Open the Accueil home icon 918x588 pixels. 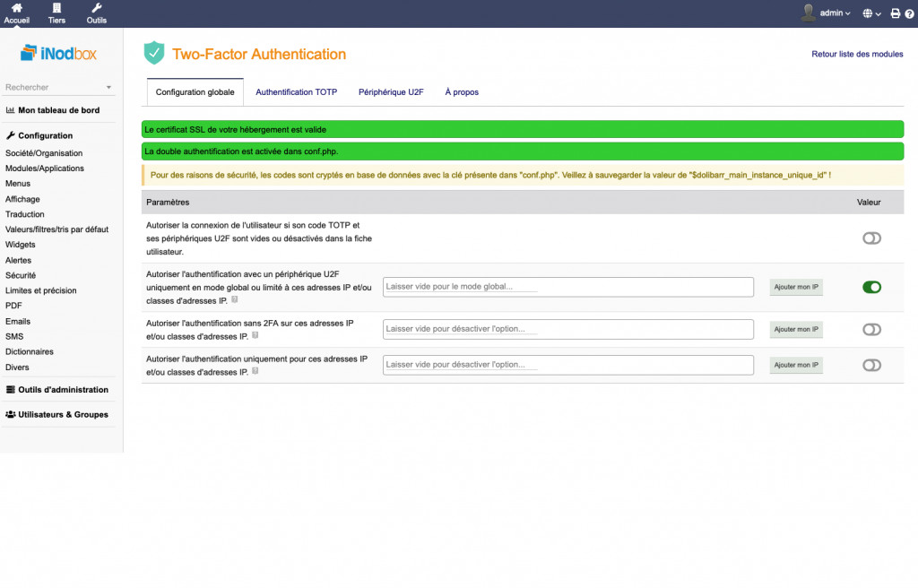(16, 8)
